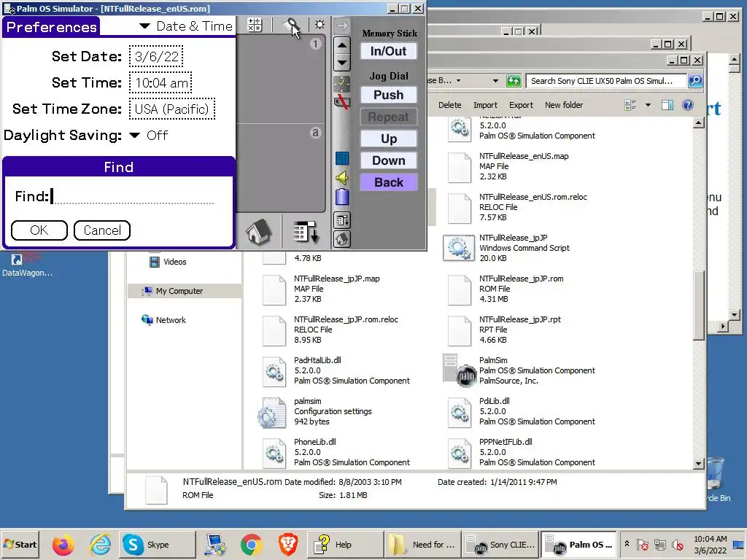Click OK in the Find dialog
747x560 pixels.
[39, 230]
